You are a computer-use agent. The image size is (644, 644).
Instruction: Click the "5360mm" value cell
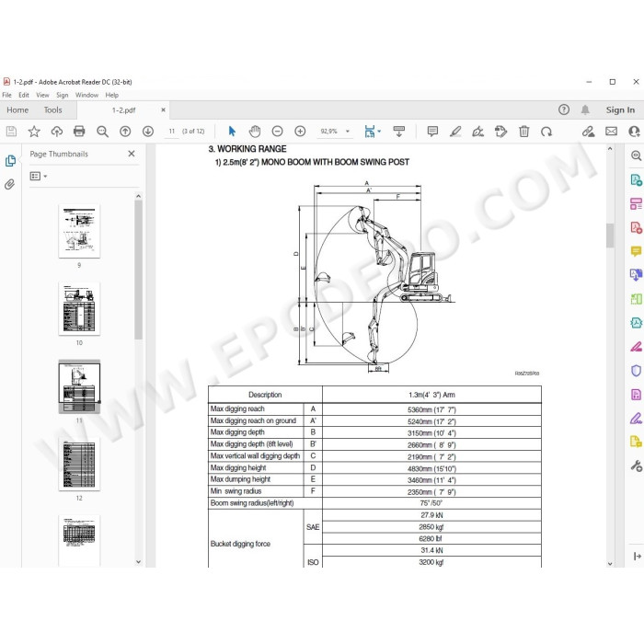click(431, 409)
